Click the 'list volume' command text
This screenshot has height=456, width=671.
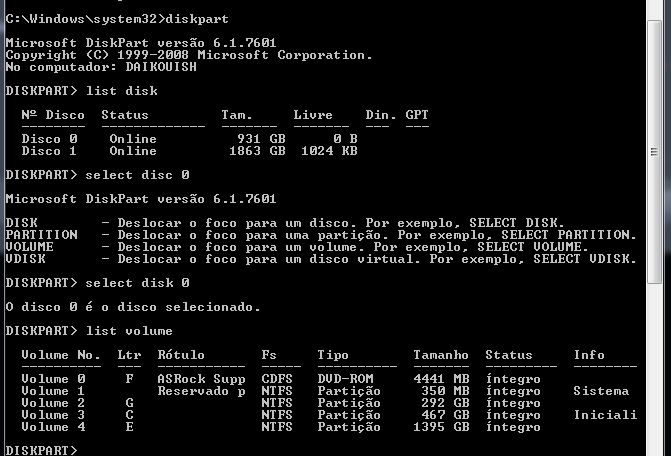point(129,331)
